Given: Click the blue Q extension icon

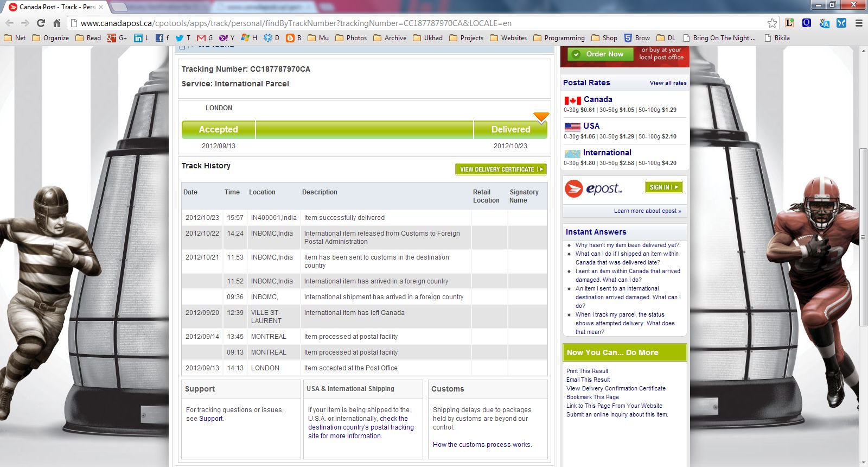Looking at the screenshot, I should point(807,23).
